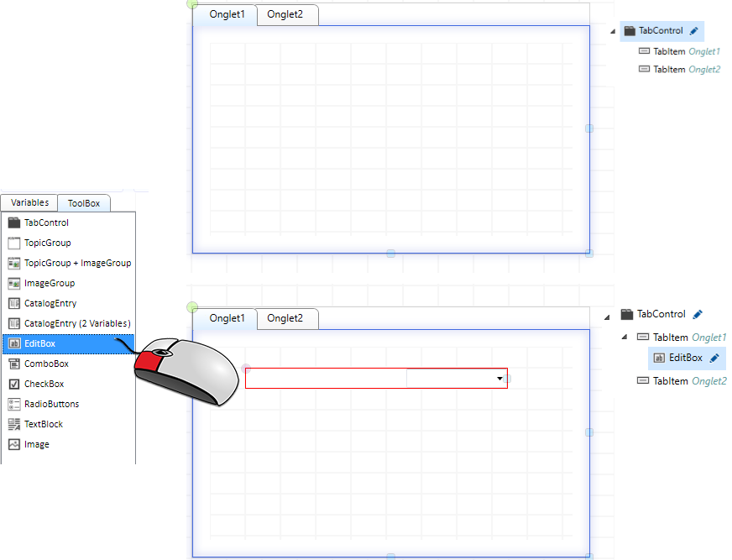The width and height of the screenshot is (732, 560).
Task: Click the 'TopicGroup' label in ToolBox
Action: (x=48, y=243)
